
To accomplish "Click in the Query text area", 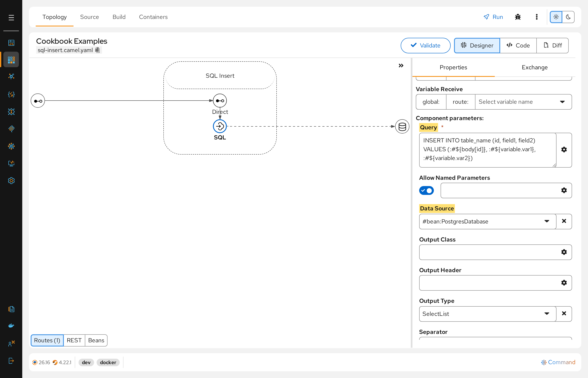I will click(488, 150).
